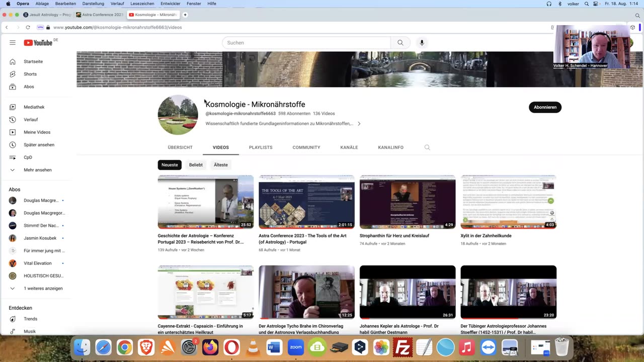Open FileZilla from the dock
The image size is (644, 362).
click(403, 347)
